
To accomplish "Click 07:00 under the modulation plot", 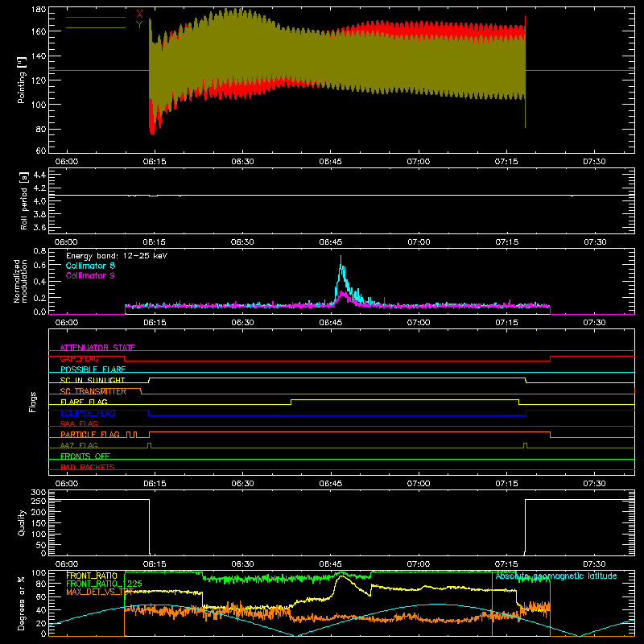I will (419, 323).
